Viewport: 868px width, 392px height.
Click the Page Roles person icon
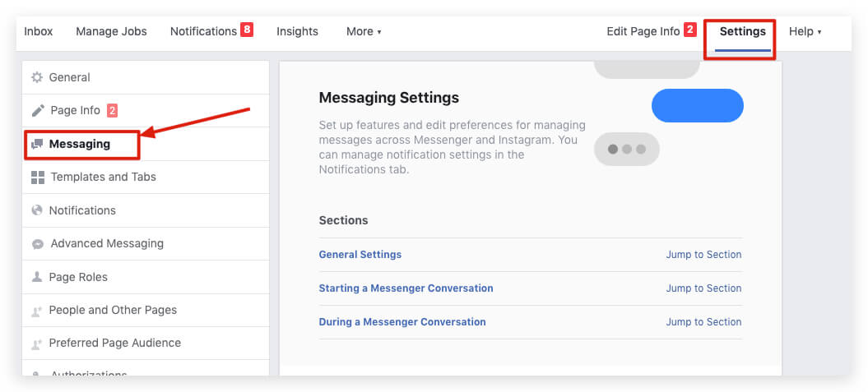pos(37,277)
